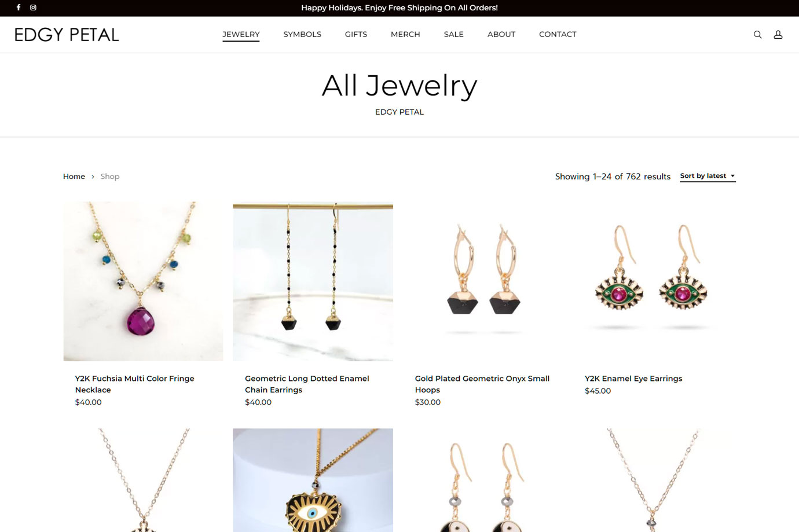Click the fuchsia fringe necklace photo
This screenshot has width=799, height=532.
143,281
